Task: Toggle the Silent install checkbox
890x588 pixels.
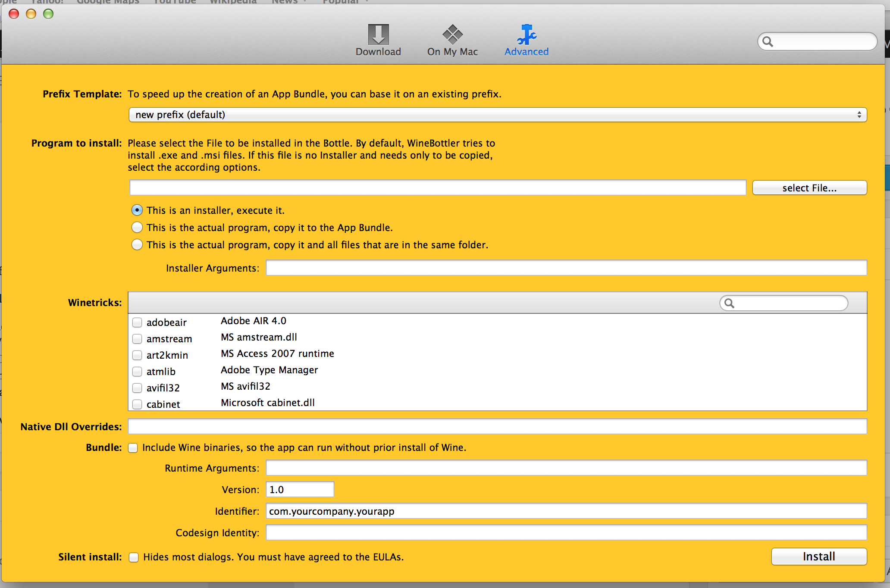Action: [x=134, y=557]
